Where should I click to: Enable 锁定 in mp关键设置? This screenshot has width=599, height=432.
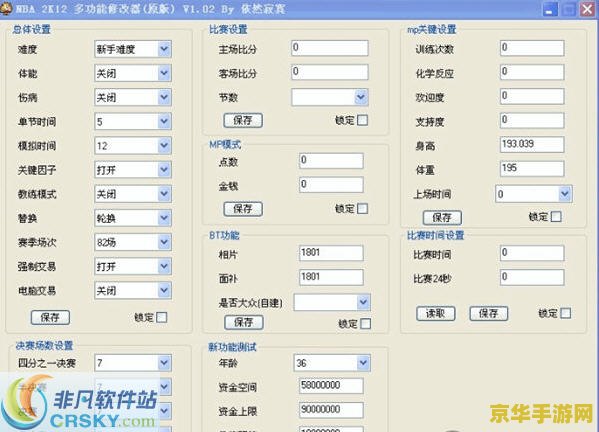(x=556, y=217)
